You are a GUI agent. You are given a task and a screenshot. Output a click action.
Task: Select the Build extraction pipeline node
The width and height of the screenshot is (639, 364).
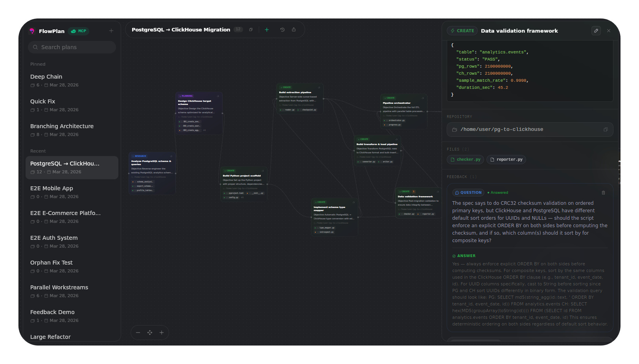point(300,98)
